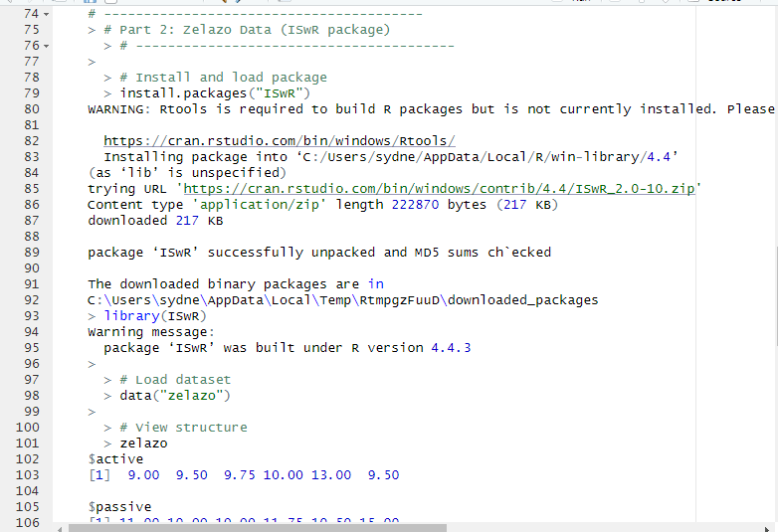Place cursor on install.packages("ISwR") line
778x532 pixels.
point(215,93)
